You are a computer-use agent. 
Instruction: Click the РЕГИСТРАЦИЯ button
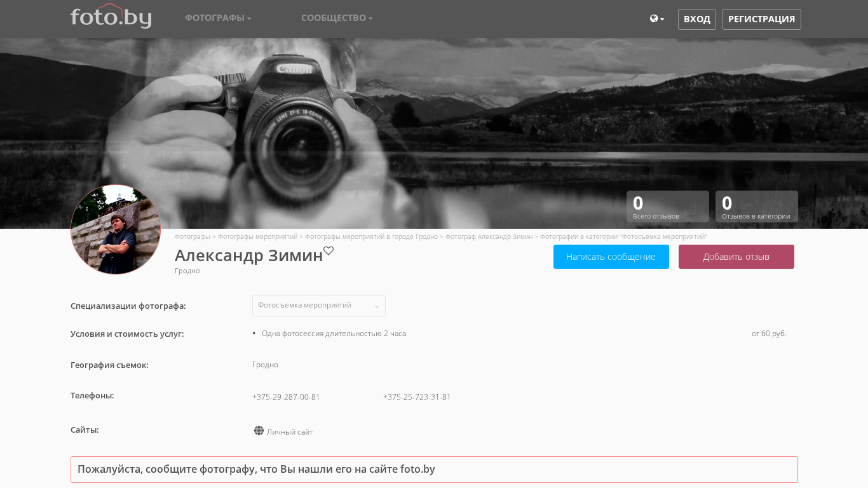(762, 19)
